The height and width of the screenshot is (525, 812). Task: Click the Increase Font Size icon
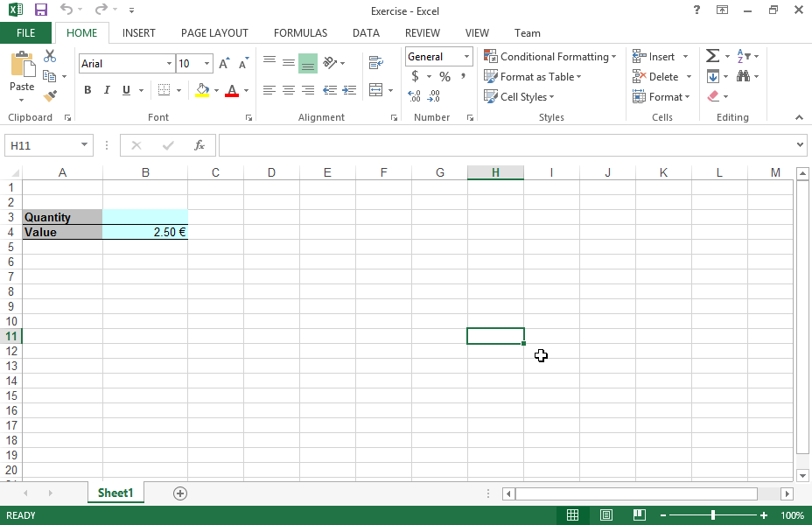click(x=225, y=64)
